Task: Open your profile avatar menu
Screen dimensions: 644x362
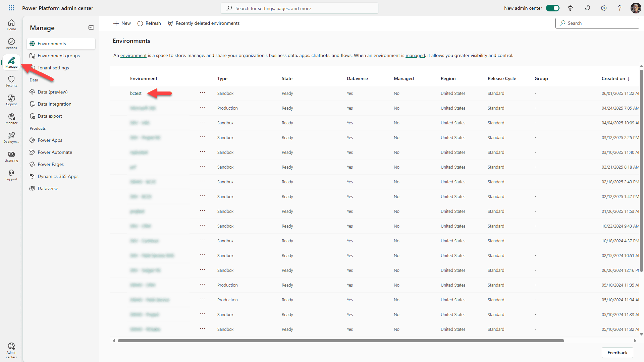Action: 636,8
